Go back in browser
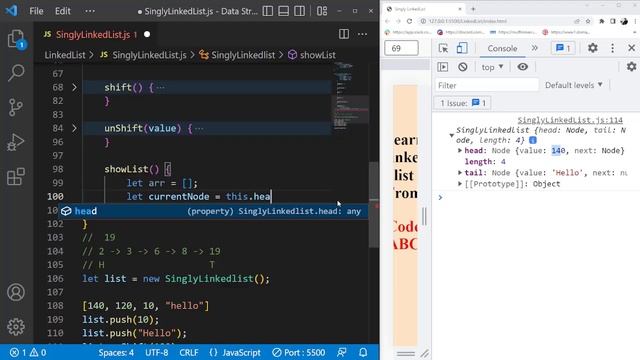This screenshot has height=360, width=640. click(x=387, y=21)
